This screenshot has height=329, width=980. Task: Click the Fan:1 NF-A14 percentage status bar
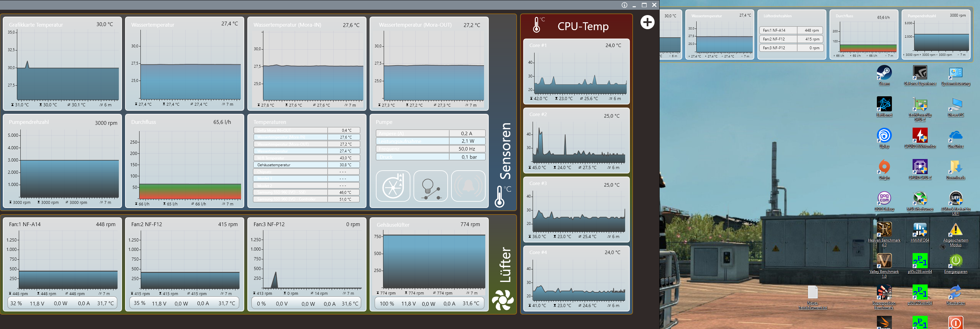[62, 304]
